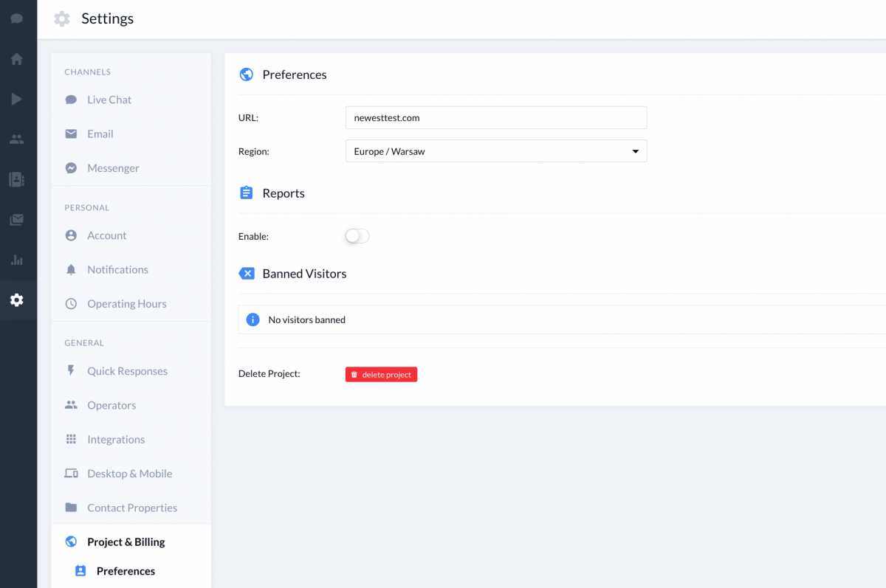Click the Banned Visitors section icon
The height and width of the screenshot is (588, 886).
(x=247, y=274)
